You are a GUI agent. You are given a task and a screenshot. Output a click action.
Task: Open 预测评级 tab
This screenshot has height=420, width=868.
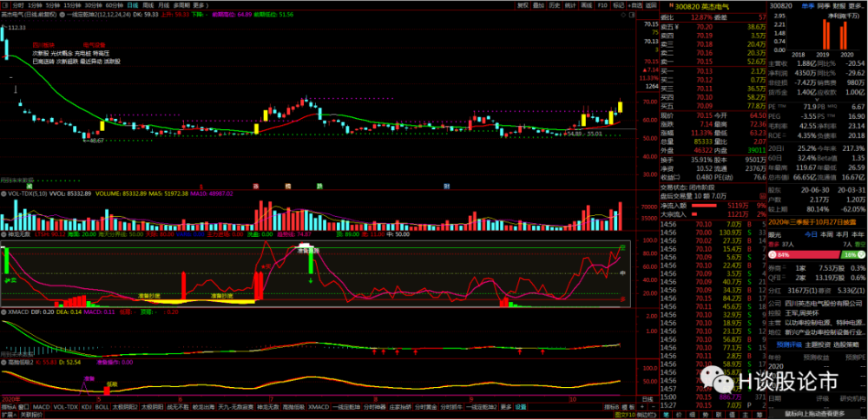point(789,345)
